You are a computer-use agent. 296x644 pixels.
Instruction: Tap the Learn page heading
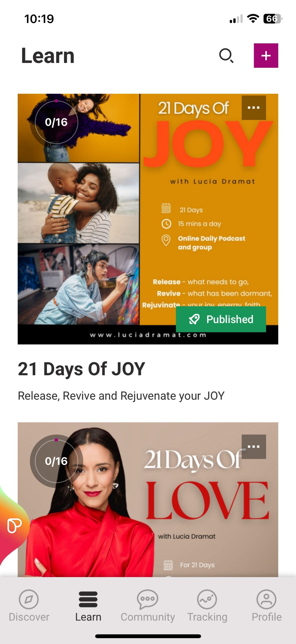(x=48, y=55)
